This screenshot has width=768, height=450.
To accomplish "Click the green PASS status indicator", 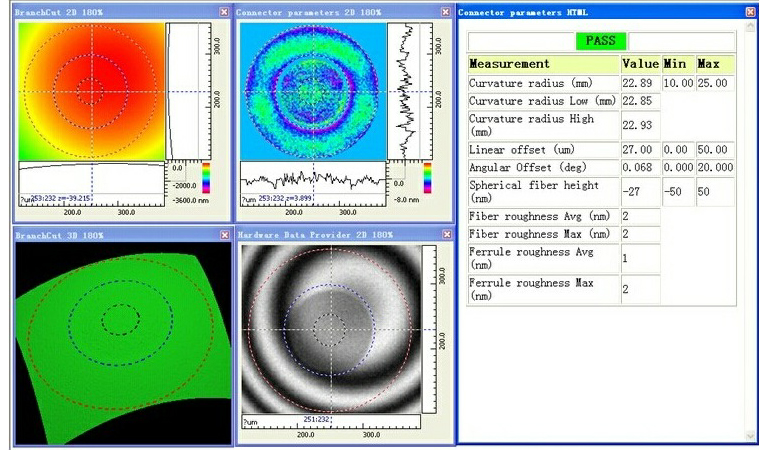I will [x=602, y=41].
